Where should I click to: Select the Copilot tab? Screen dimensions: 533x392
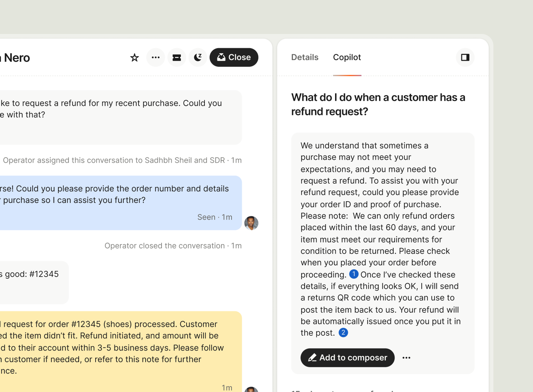(347, 57)
